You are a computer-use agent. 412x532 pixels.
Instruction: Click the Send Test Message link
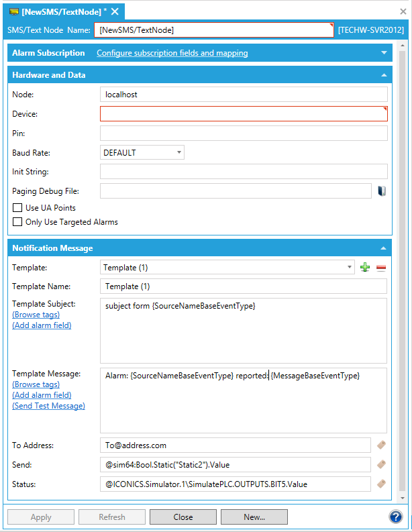tap(48, 406)
